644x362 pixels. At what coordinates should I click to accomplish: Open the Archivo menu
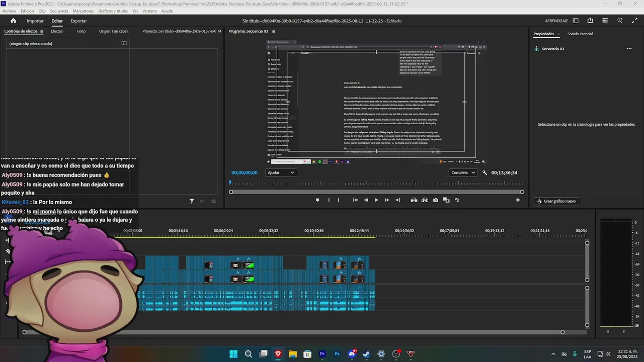[x=9, y=11]
